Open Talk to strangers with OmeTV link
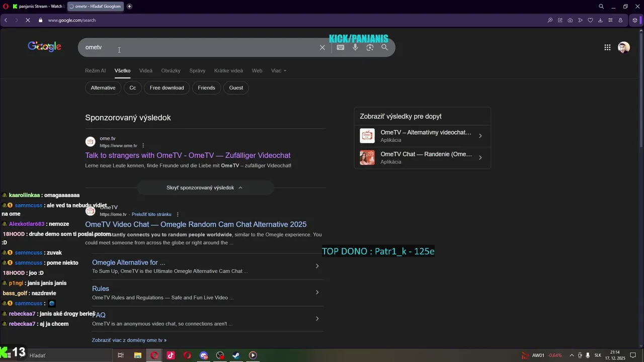This screenshot has width=644, height=362. tap(188, 155)
